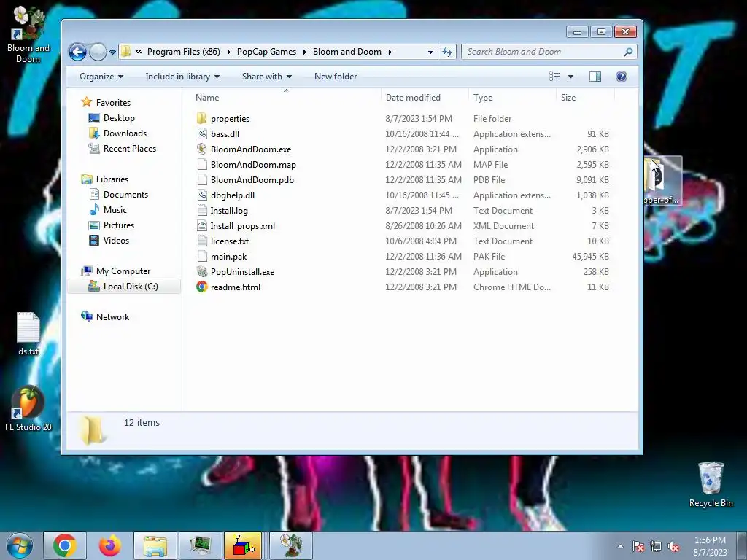Click the New folder button
Viewport: 747px width, 560px height.
(x=336, y=76)
